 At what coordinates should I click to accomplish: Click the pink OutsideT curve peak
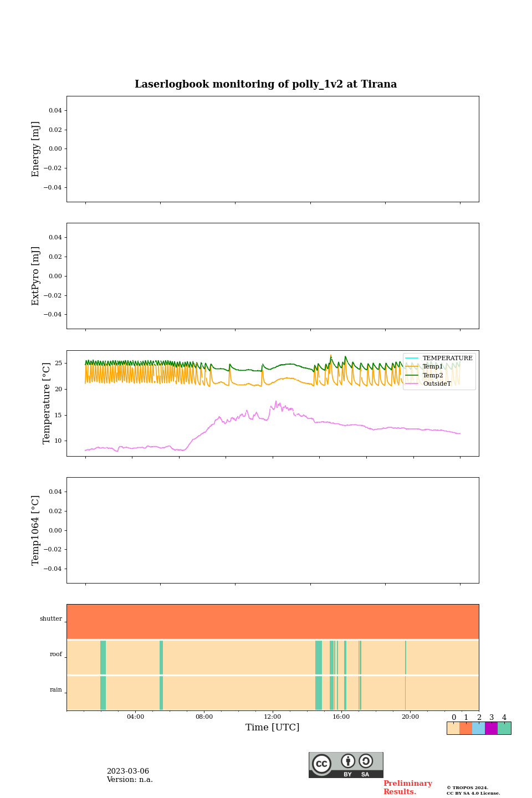tap(276, 402)
